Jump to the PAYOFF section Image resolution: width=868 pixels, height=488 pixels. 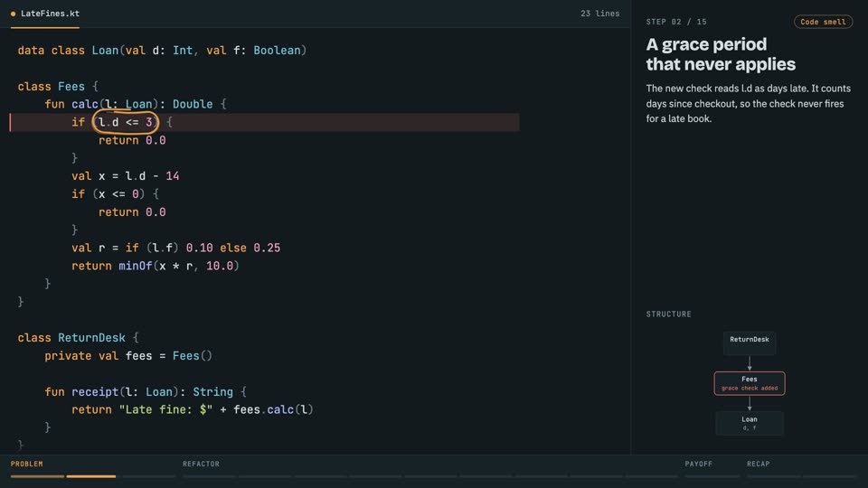click(x=698, y=464)
